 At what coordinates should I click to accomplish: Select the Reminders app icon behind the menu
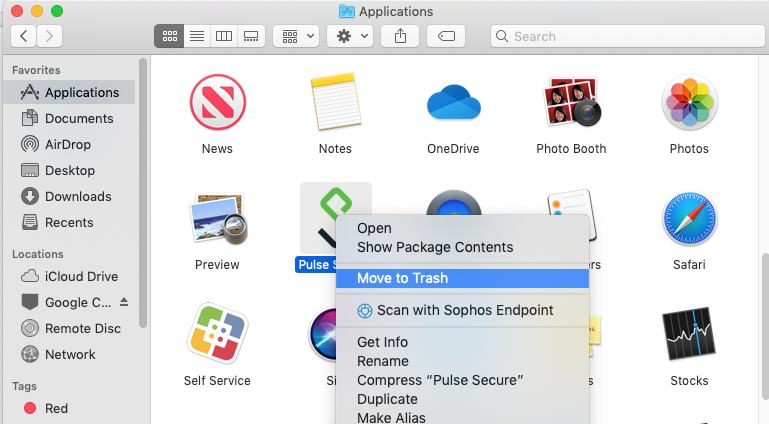click(x=571, y=202)
